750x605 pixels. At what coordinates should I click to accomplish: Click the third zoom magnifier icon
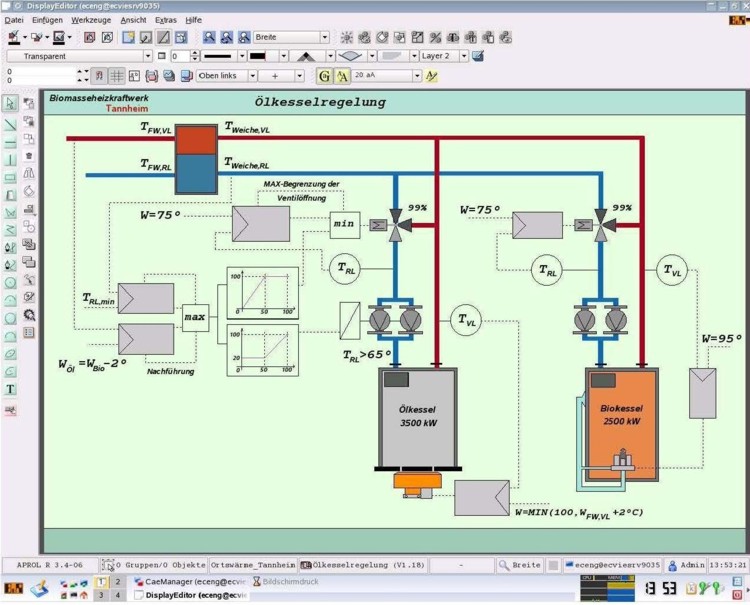tap(244, 37)
